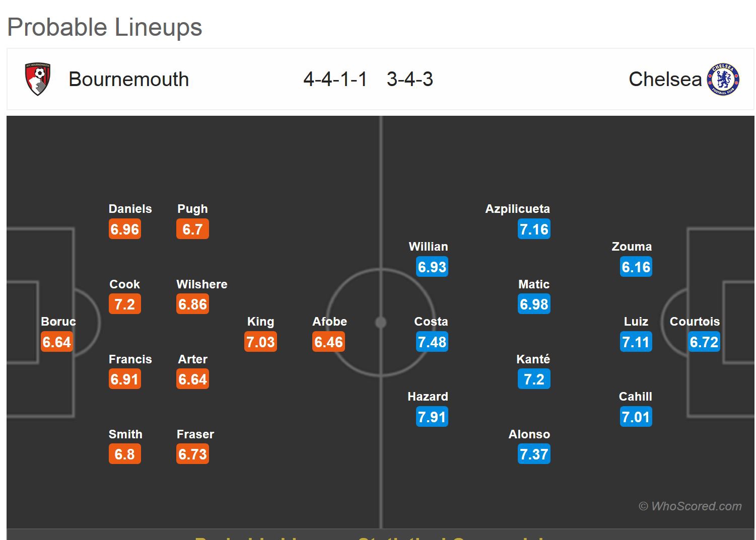Click Afobe's 6.46 rating badge
Image resolution: width=756 pixels, height=540 pixels.
coord(328,342)
